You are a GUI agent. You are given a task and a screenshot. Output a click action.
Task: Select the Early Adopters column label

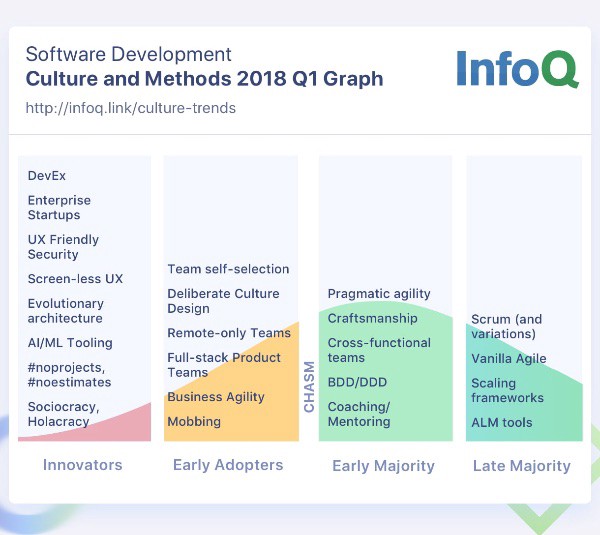228,465
